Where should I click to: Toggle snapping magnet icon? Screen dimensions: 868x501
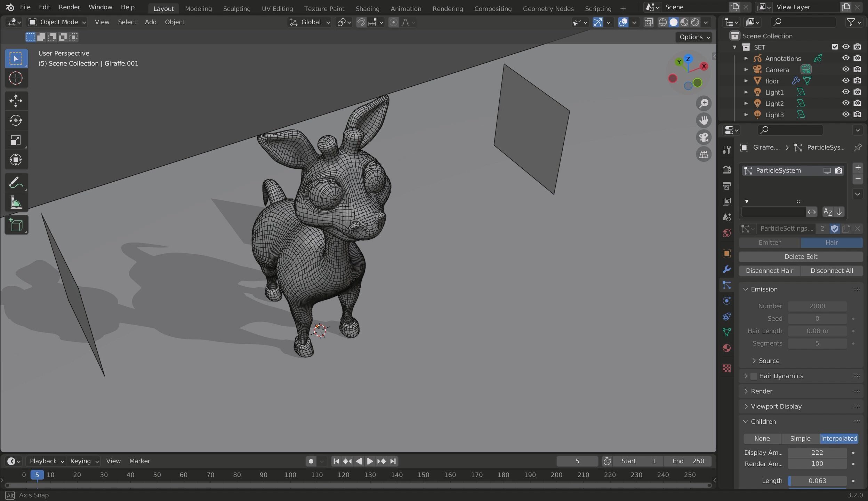click(x=361, y=22)
